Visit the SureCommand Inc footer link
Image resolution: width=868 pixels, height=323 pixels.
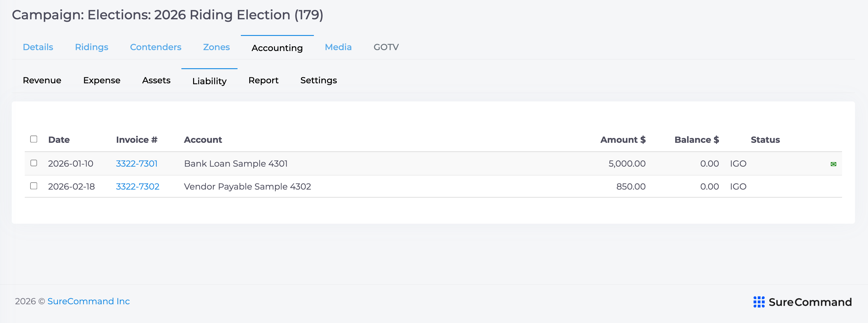pos(89,302)
